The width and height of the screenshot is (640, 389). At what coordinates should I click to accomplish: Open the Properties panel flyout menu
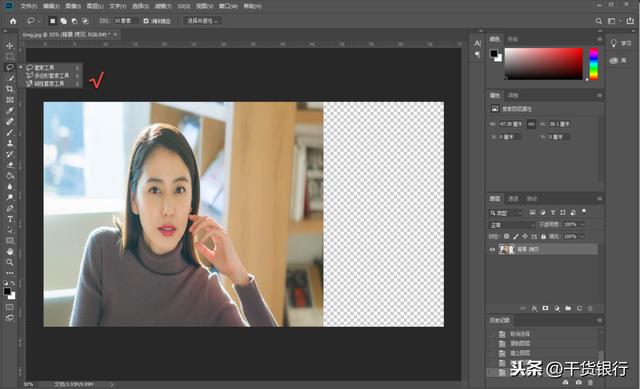click(600, 96)
